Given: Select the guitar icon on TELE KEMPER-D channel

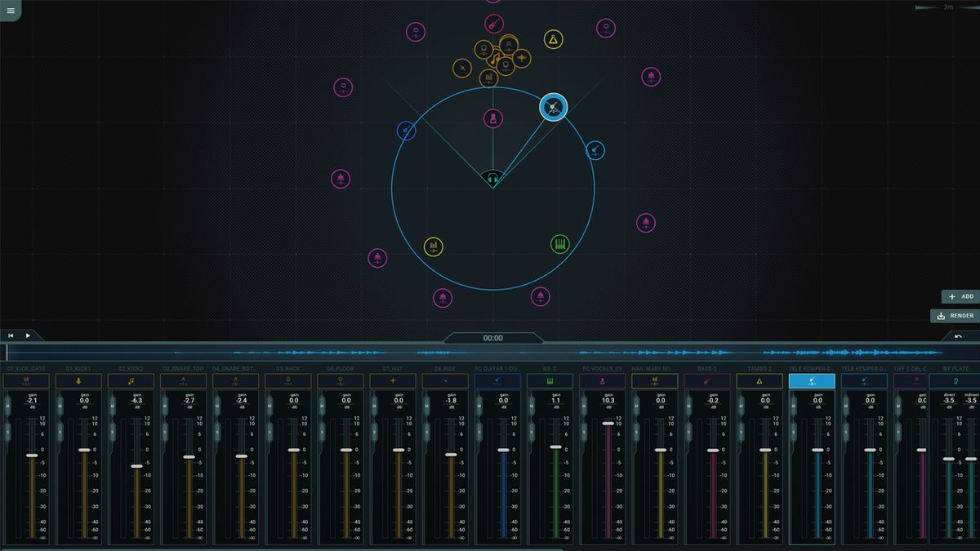Looking at the screenshot, I should coord(813,380).
